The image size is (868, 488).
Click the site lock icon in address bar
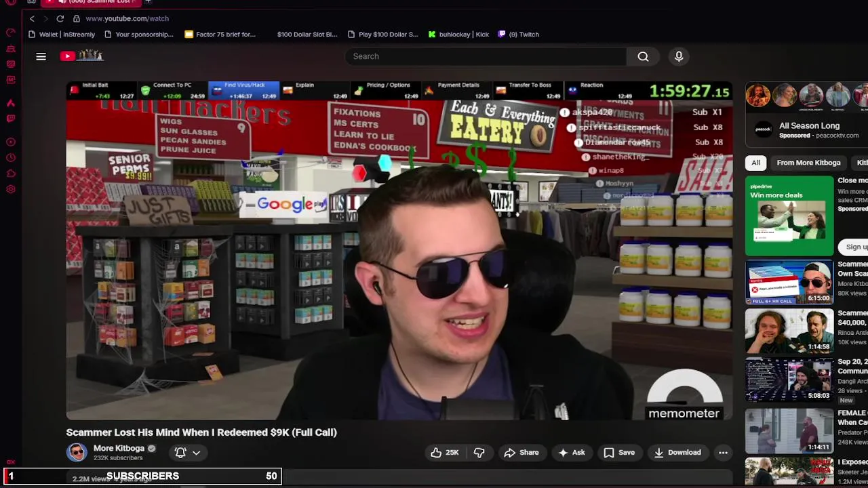click(x=77, y=18)
